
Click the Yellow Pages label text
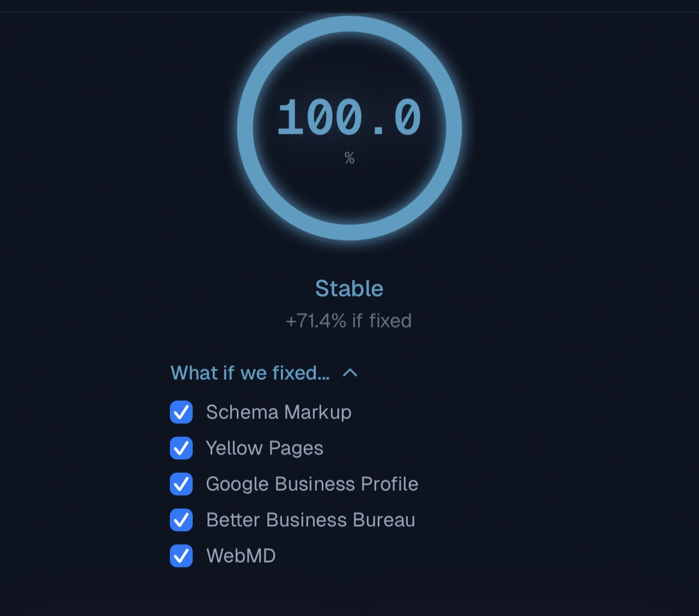264,448
